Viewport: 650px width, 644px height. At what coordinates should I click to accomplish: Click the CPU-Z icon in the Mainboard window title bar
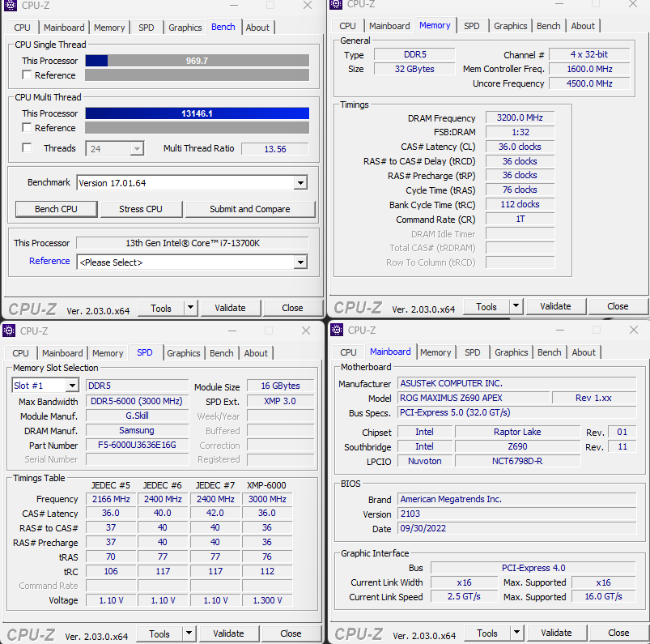(337, 330)
